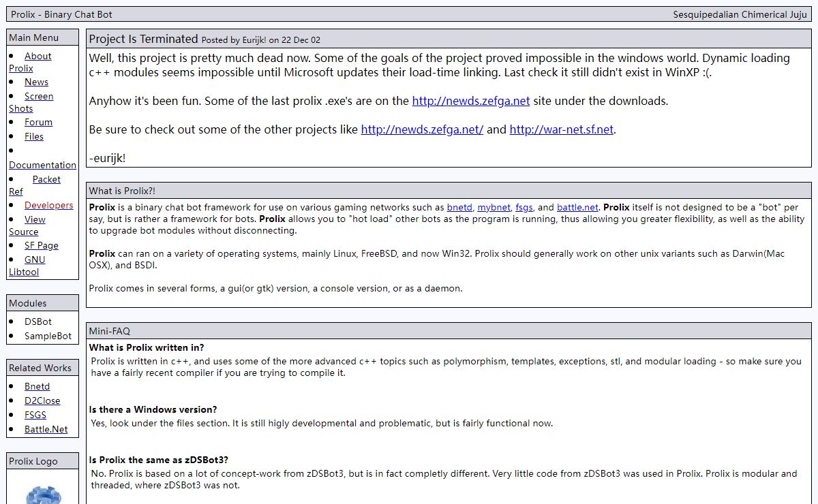Go to the News page
The height and width of the screenshot is (504, 818).
[36, 82]
